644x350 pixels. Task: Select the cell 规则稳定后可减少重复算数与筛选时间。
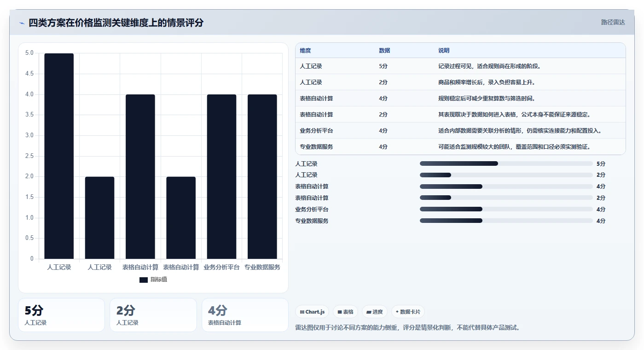point(487,99)
